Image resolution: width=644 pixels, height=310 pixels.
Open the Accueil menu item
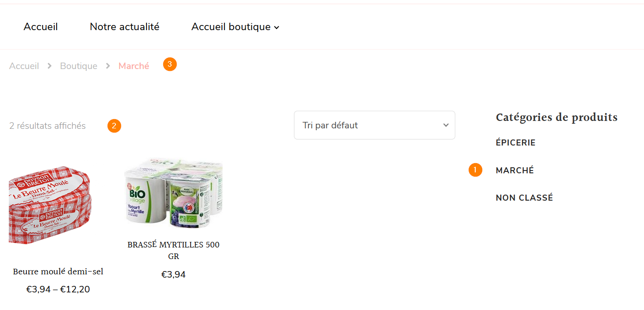pos(41,27)
